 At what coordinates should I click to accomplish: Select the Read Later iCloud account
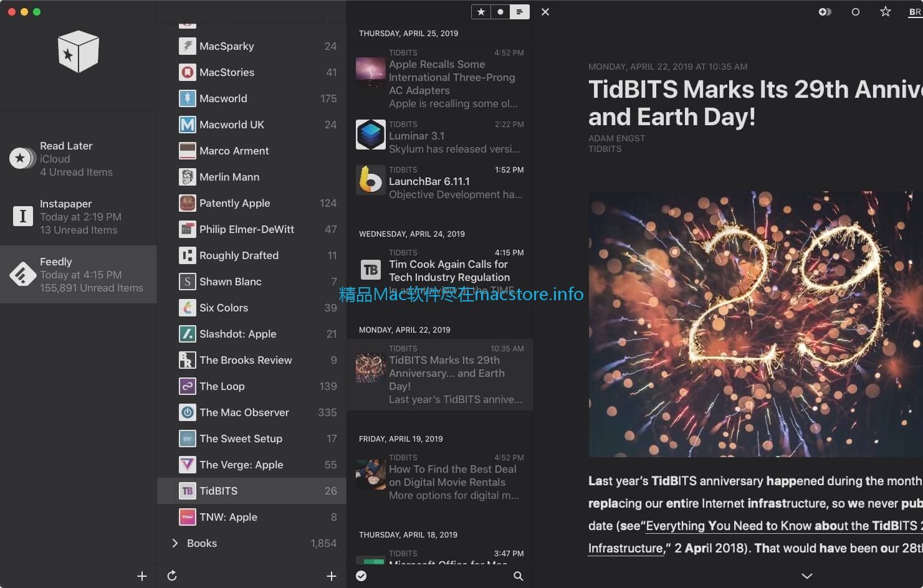click(x=79, y=159)
